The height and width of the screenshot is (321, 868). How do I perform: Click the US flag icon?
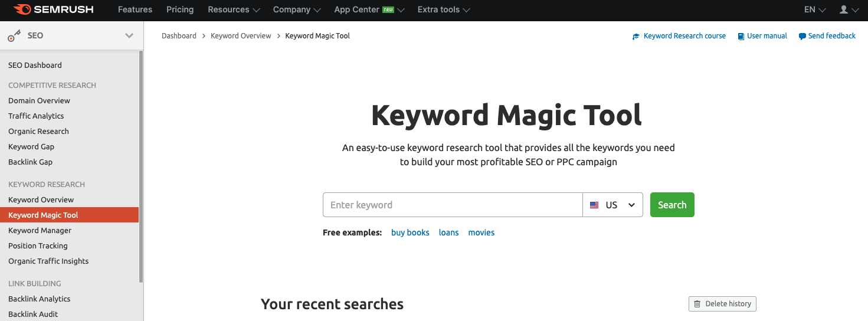coord(594,205)
